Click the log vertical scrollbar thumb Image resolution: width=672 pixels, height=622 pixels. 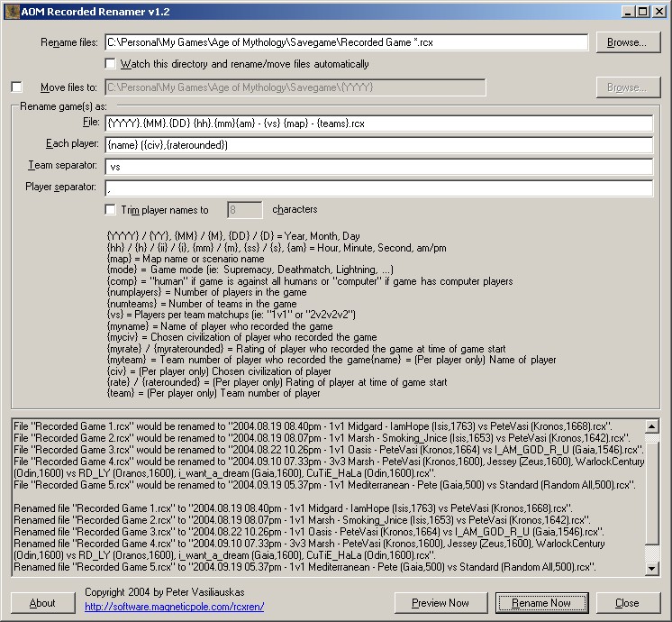click(652, 493)
